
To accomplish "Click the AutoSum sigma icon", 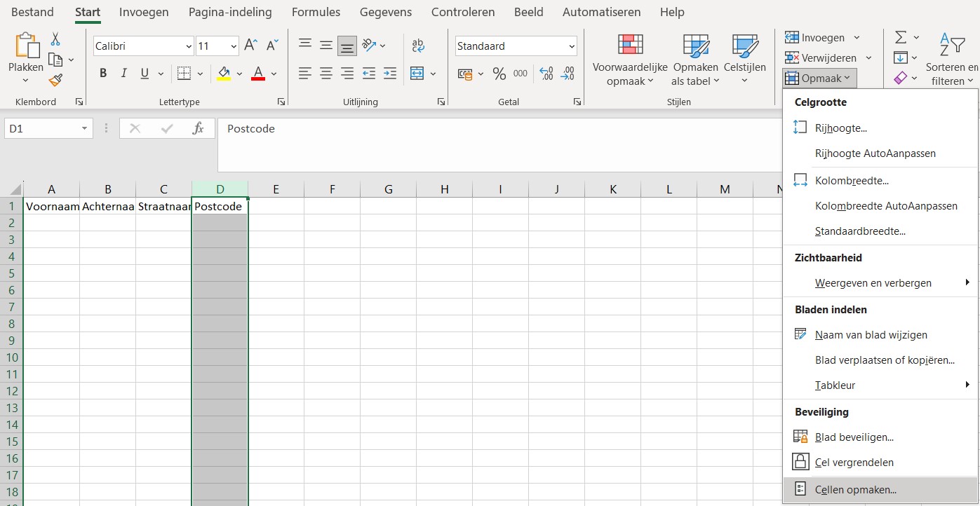I will pos(901,37).
